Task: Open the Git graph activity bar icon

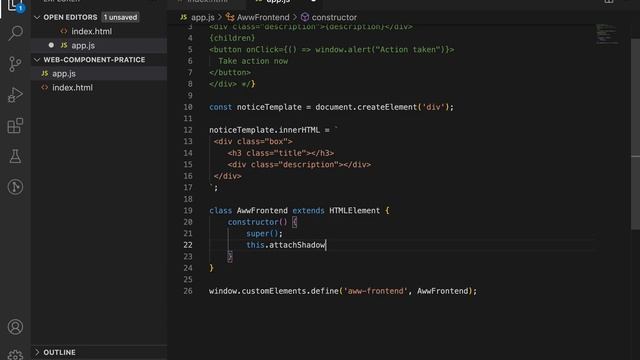Action: click(x=16, y=187)
